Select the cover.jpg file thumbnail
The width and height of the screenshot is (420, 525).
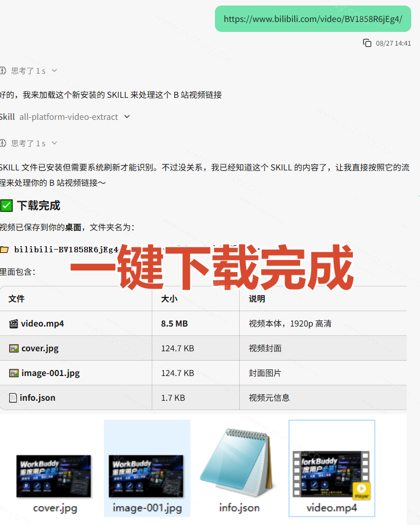coord(53,476)
